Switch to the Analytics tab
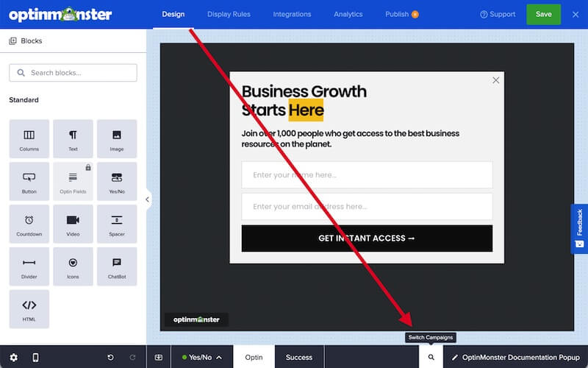 pos(348,14)
